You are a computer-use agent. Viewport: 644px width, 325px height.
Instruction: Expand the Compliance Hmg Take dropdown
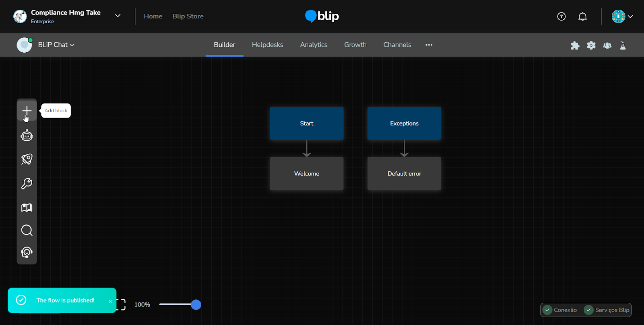coord(118,16)
